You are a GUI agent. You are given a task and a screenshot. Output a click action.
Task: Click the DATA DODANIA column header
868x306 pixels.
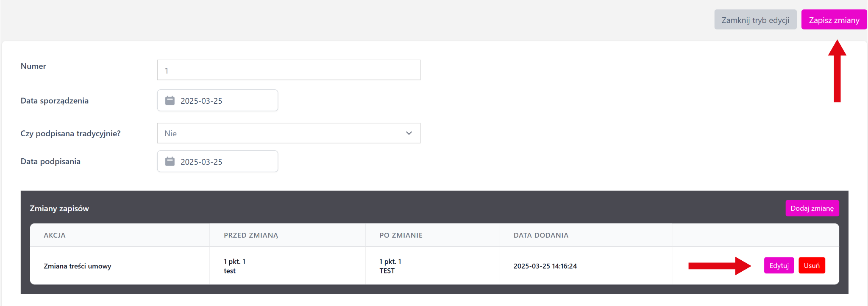(x=541, y=235)
